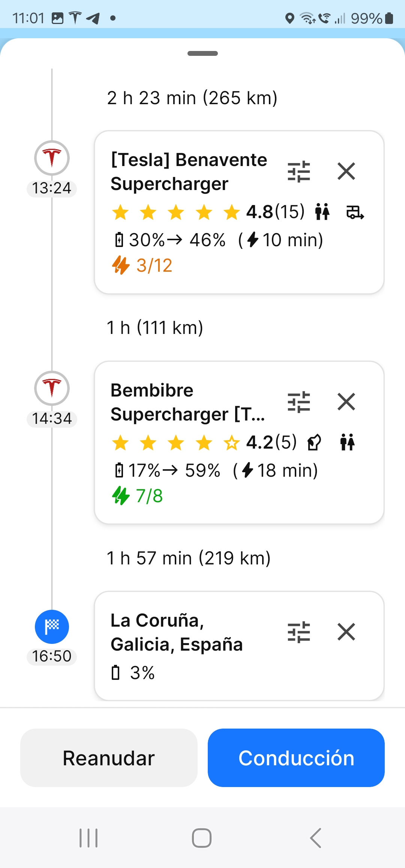Open settings sliders for Benavente Supercharger
Viewport: 405px width, 868px height.
(x=299, y=172)
